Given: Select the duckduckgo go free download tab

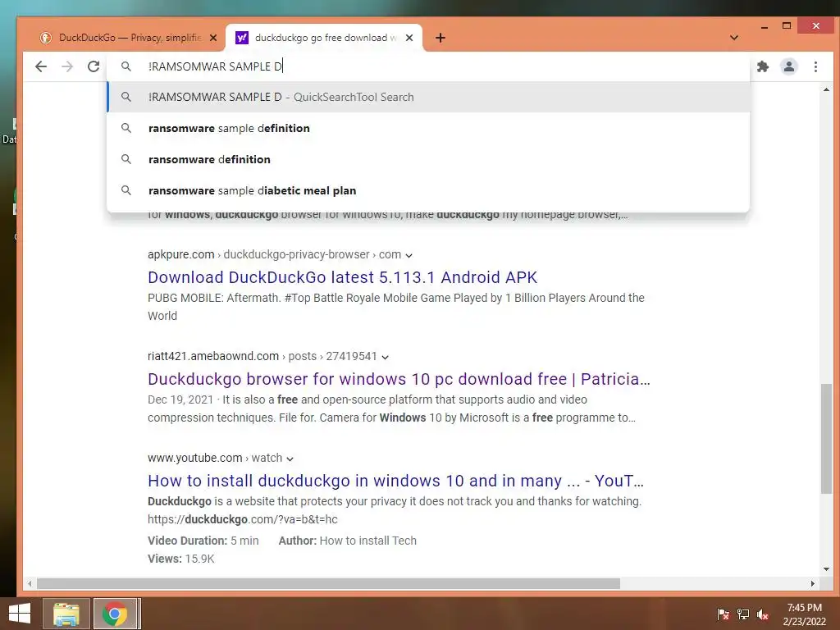Looking at the screenshot, I should point(323,38).
